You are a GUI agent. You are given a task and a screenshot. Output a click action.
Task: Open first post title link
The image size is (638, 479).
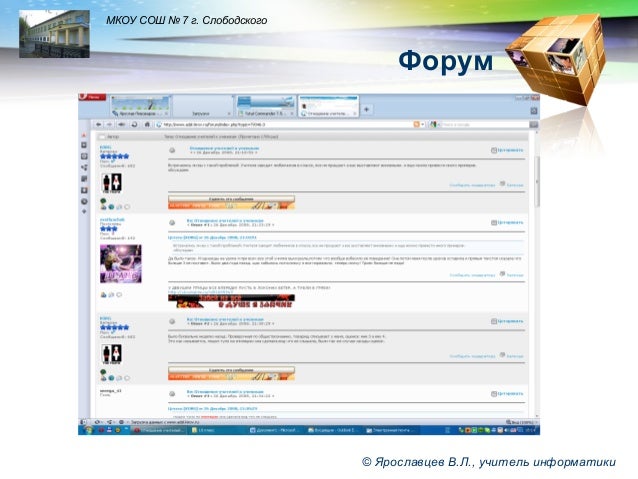pos(224,149)
